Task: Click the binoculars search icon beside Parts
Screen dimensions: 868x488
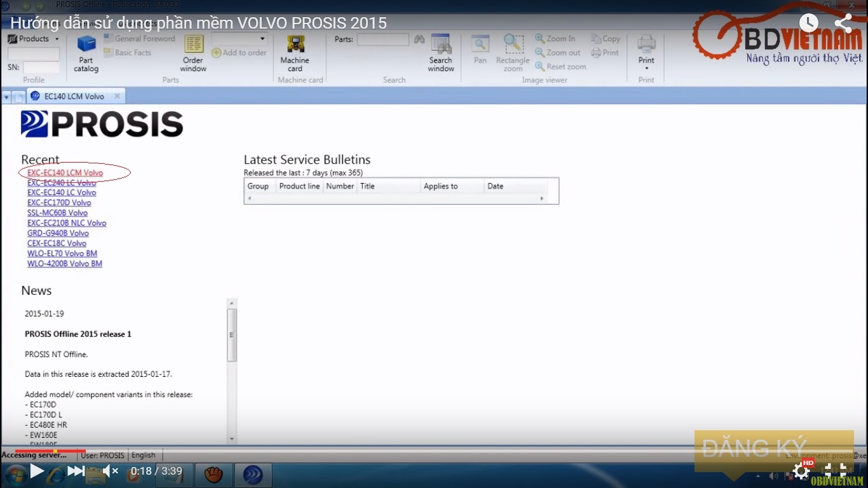Action: tap(419, 39)
